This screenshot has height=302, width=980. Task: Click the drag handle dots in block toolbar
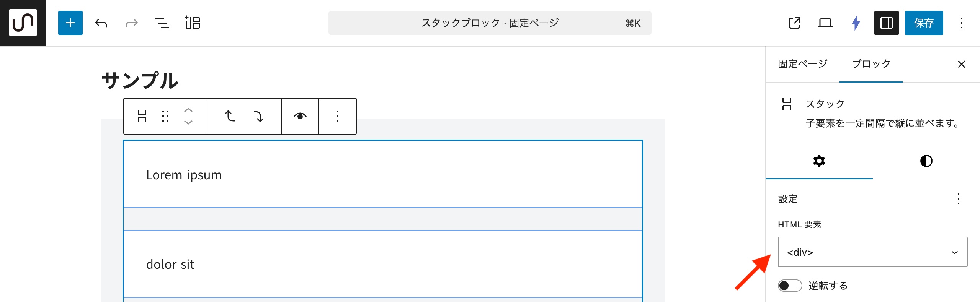pyautogui.click(x=165, y=116)
